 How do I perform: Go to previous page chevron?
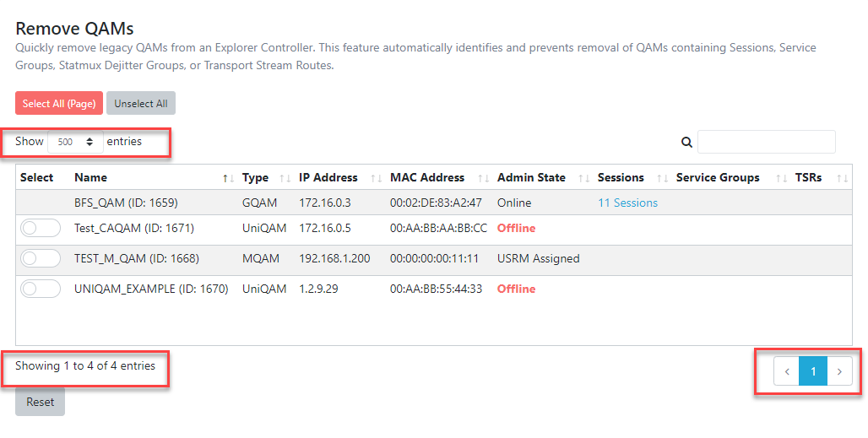787,371
